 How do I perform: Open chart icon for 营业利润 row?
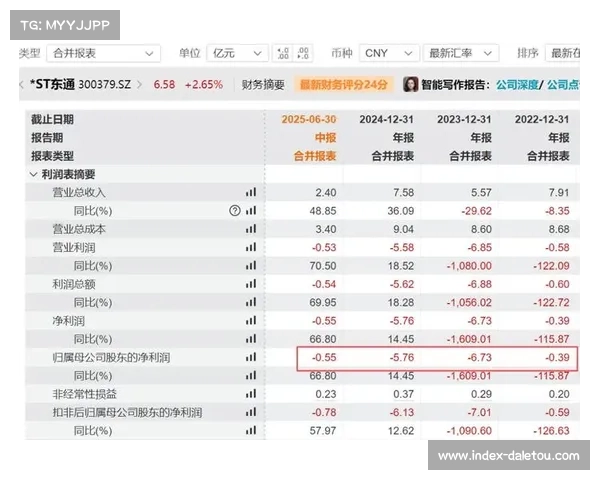tap(251, 247)
